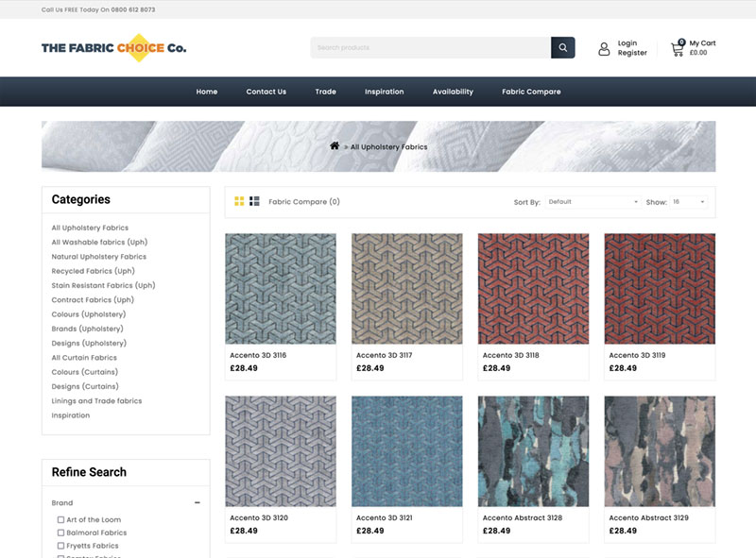Image resolution: width=756 pixels, height=558 pixels.
Task: Select All Upholstery Fabrics category
Action: point(90,228)
